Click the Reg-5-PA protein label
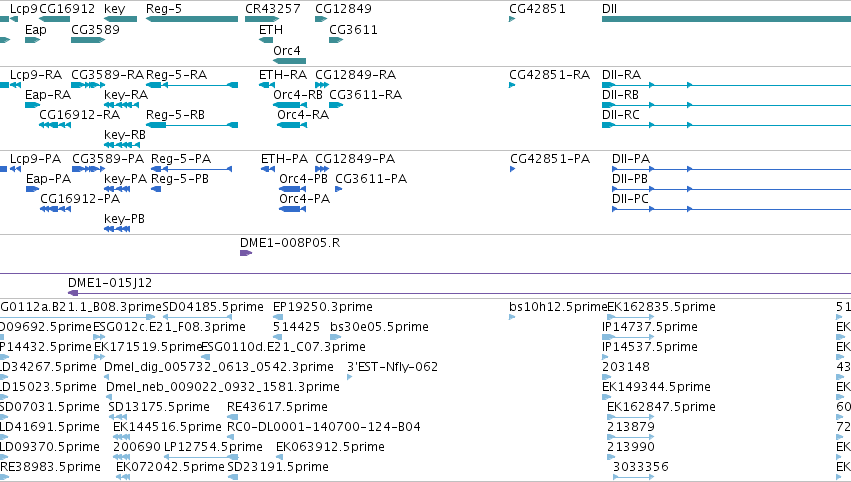This screenshot has height=482, width=851. (x=181, y=158)
